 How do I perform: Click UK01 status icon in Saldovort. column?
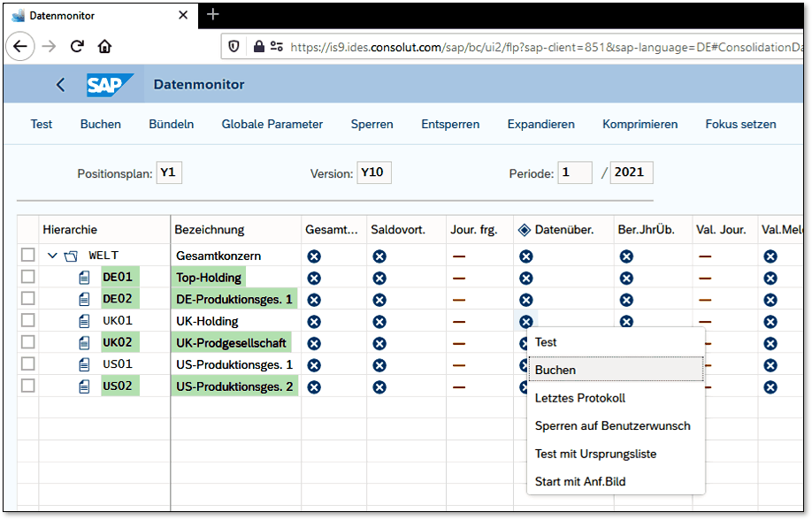point(379,321)
